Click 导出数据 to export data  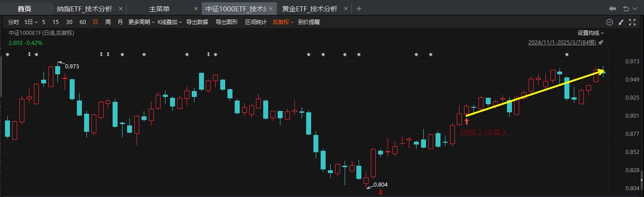coord(197,22)
